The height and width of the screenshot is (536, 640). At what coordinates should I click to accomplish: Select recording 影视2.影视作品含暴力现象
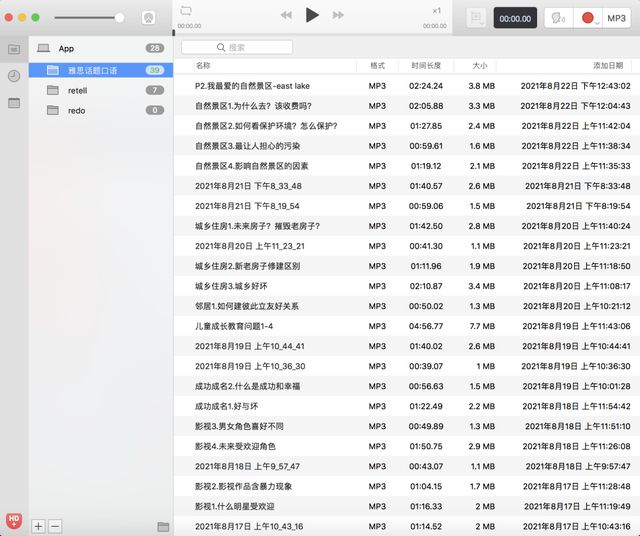[407, 486]
